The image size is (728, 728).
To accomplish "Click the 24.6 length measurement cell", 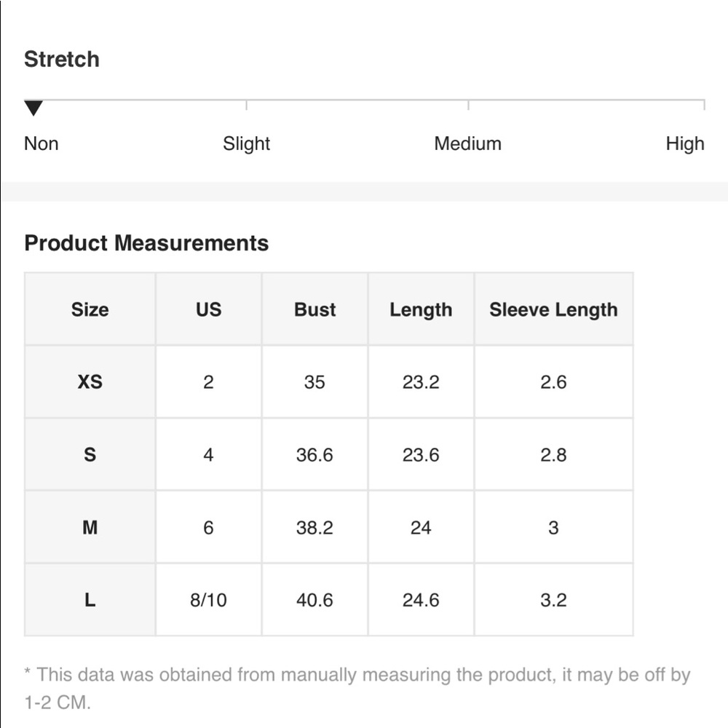I will pyautogui.click(x=421, y=600).
